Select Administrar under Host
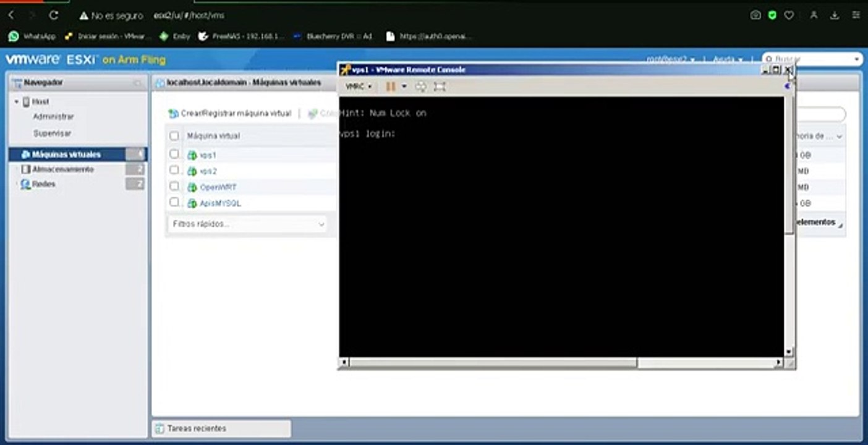This screenshot has height=445, width=868. pyautogui.click(x=53, y=117)
